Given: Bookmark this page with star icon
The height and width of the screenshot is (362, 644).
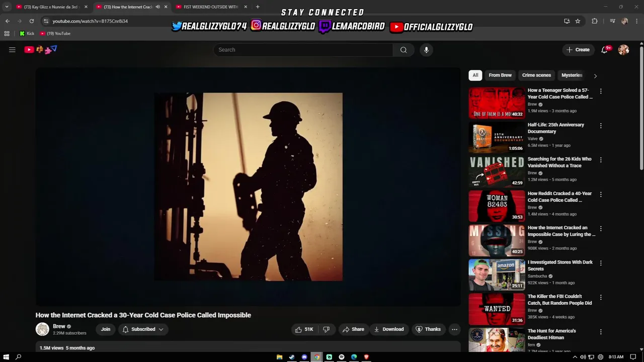Looking at the screenshot, I should click(x=578, y=21).
